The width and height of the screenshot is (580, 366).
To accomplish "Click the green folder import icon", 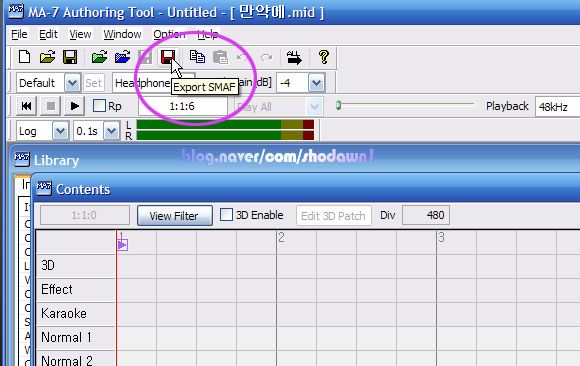I will 99,57.
